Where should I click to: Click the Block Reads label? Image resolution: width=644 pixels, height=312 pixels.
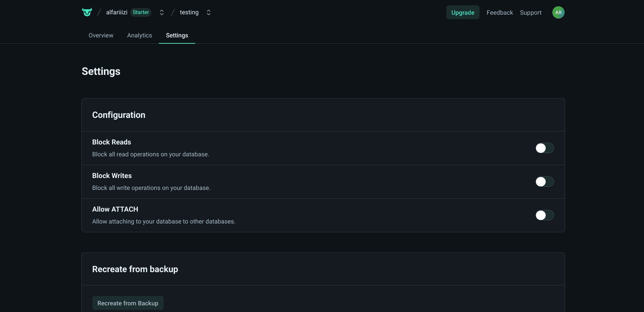112,142
